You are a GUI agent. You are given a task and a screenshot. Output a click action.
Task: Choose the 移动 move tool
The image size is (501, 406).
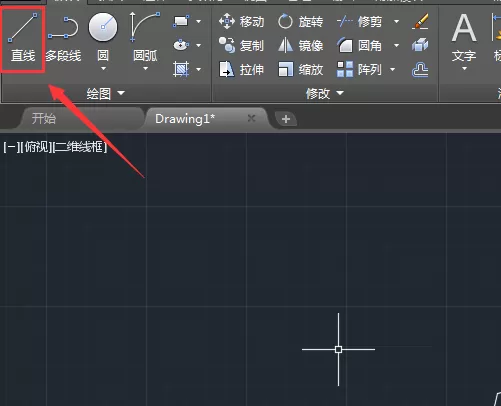tap(241, 22)
